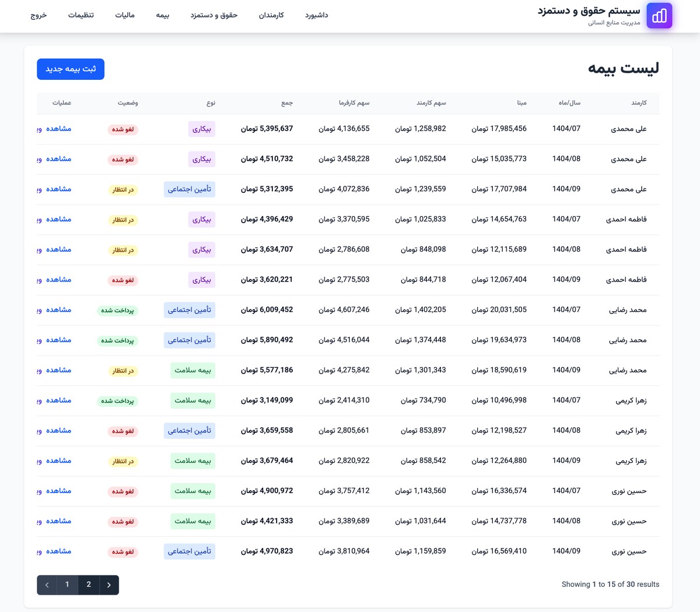Select the بیمه navigation item
The width and height of the screenshot is (700, 612).
click(x=162, y=15)
